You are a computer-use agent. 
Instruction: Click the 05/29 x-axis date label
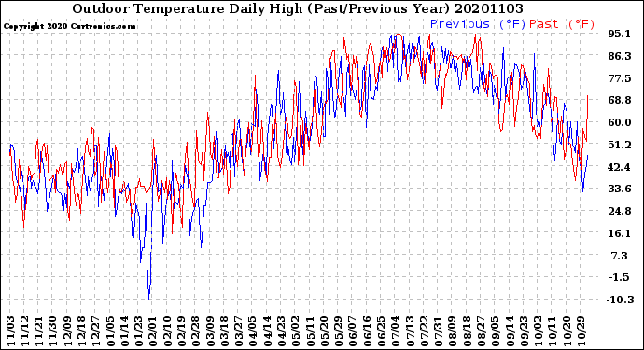[x=338, y=331]
